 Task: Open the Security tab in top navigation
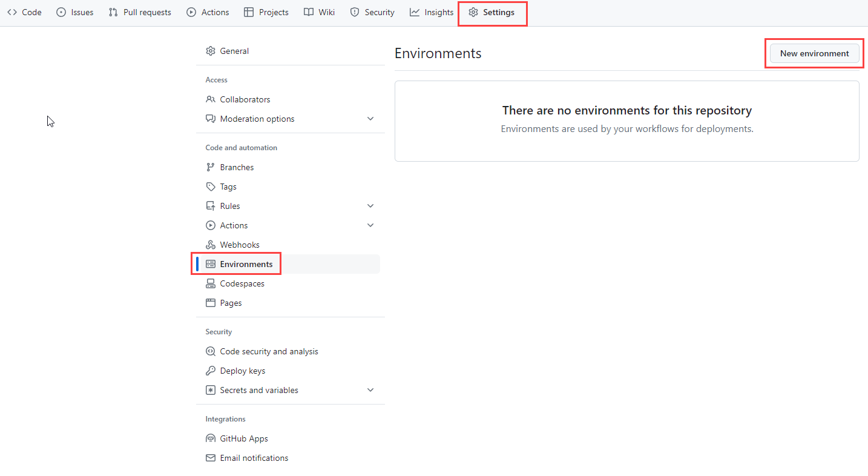click(372, 12)
